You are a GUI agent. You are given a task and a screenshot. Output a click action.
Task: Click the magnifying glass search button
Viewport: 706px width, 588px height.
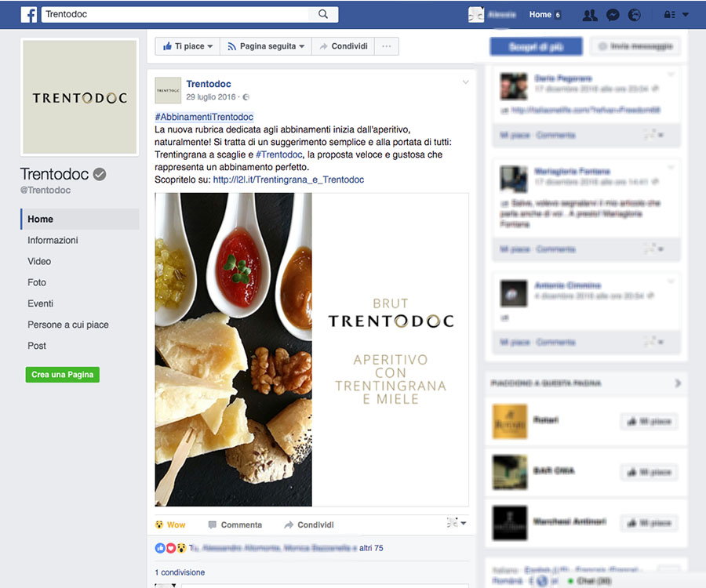323,14
